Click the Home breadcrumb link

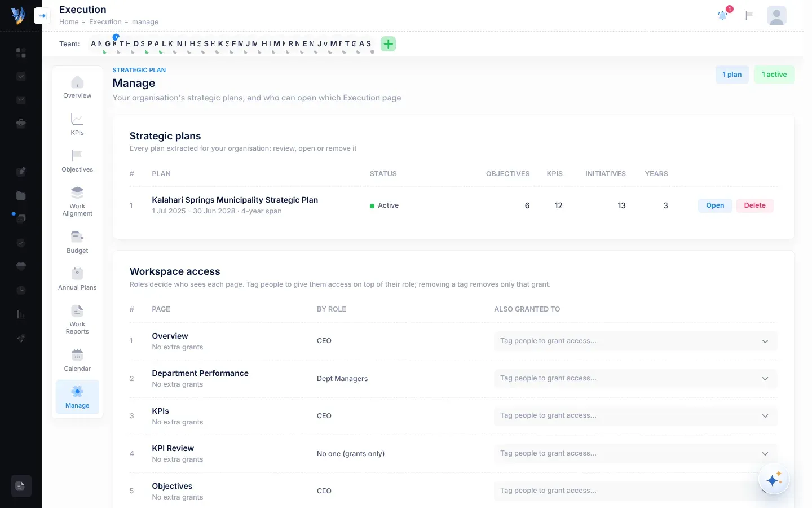(69, 22)
